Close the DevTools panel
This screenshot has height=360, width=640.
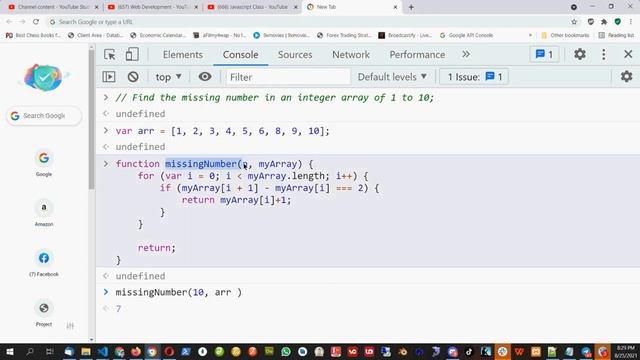coord(628,54)
